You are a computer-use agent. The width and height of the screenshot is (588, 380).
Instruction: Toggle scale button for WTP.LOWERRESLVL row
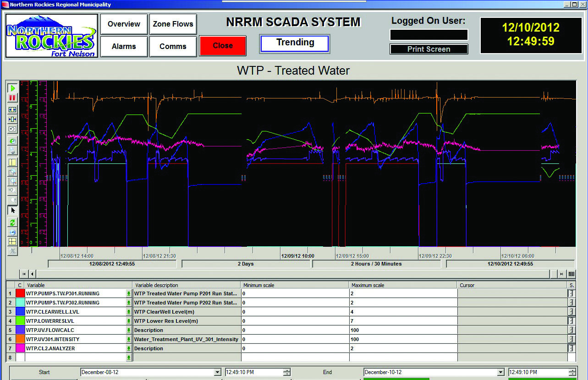(x=571, y=321)
